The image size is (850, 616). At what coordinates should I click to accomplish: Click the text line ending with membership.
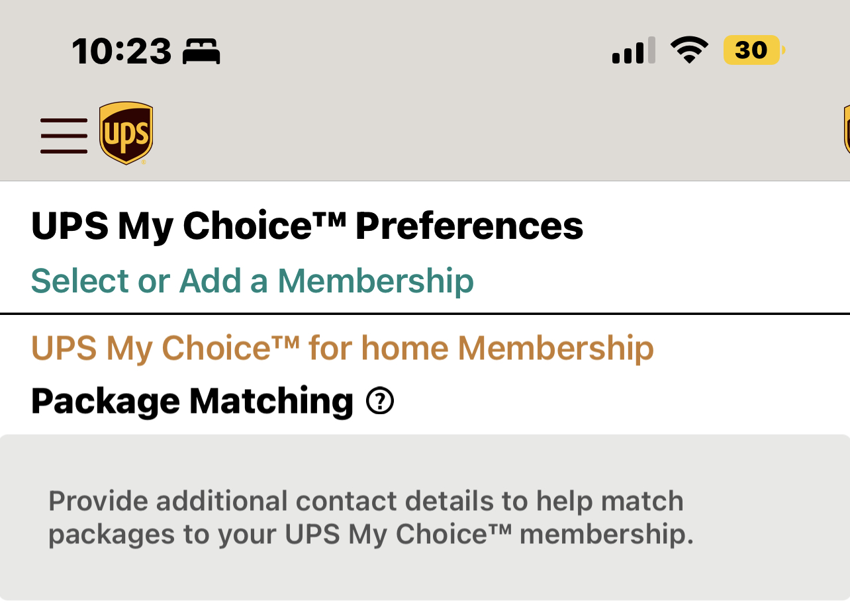(x=371, y=535)
